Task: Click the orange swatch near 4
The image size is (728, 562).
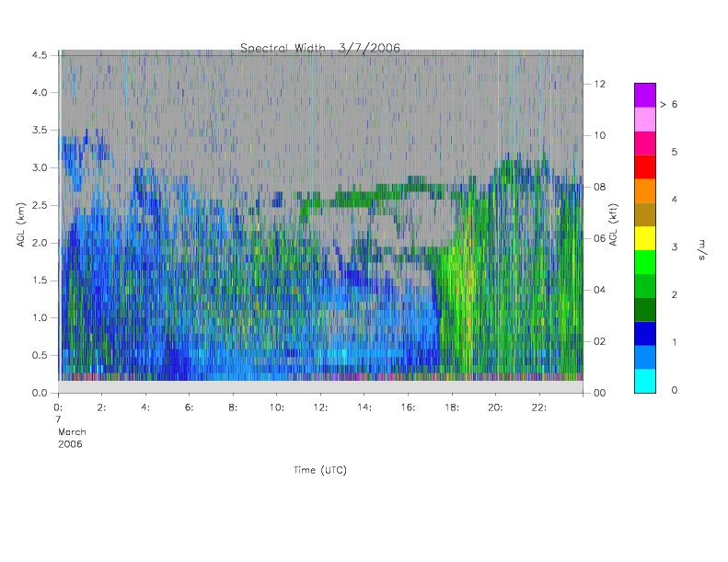Action: (x=645, y=190)
